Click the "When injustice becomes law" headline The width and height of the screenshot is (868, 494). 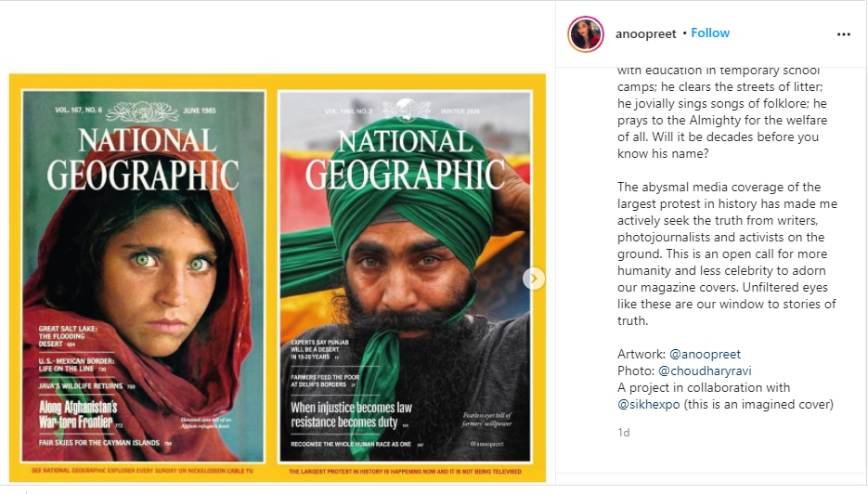(352, 414)
